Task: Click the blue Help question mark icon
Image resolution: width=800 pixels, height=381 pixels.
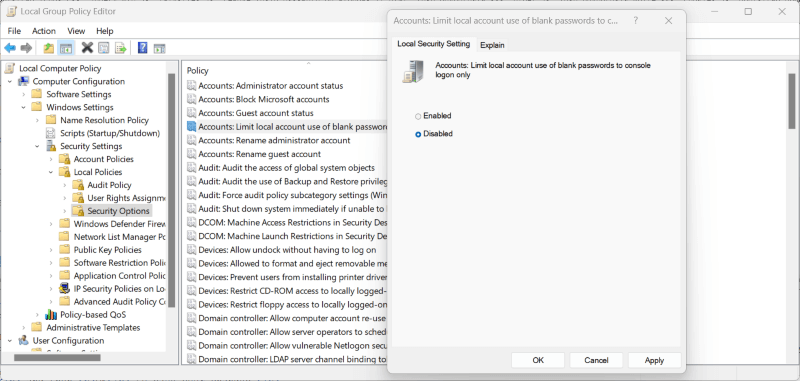Action: pos(143,48)
